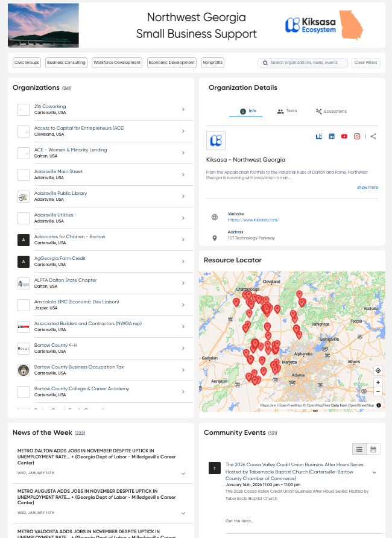Image resolution: width=392 pixels, height=538 pixels.
Task: Click the header landscape photo
Action: click(43, 25)
